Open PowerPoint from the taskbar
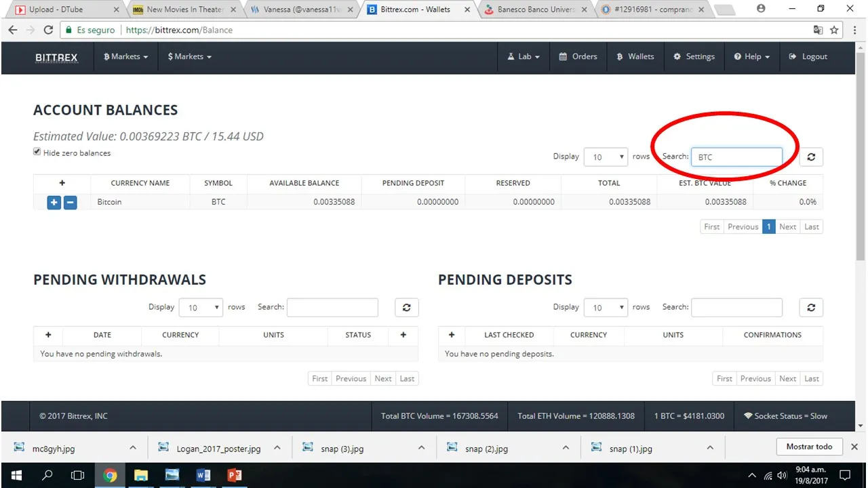868x488 pixels. pos(235,475)
